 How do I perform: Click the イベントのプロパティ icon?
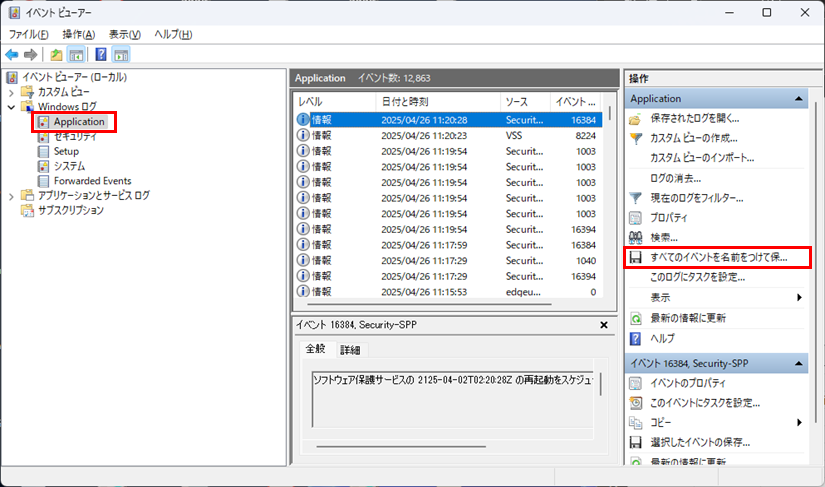click(636, 383)
